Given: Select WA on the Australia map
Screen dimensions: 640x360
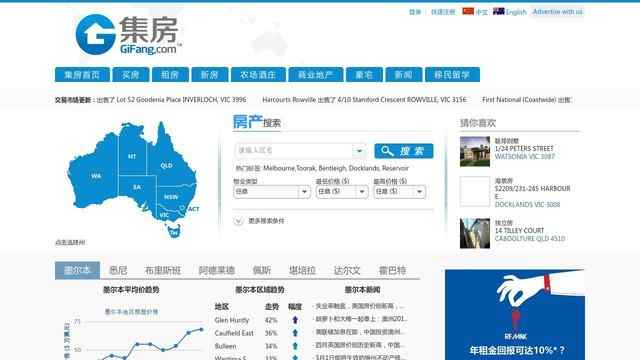Looking at the screenshot, I should pos(96,176).
